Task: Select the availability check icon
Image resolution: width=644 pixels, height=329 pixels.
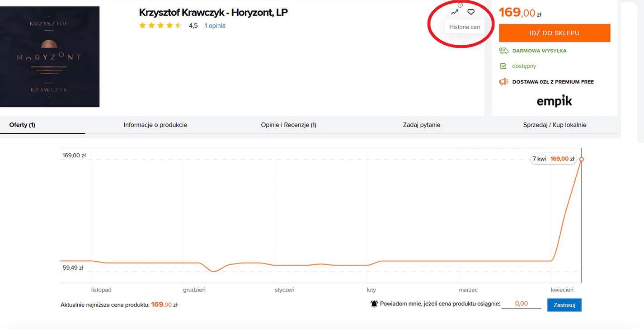Action: [503, 66]
